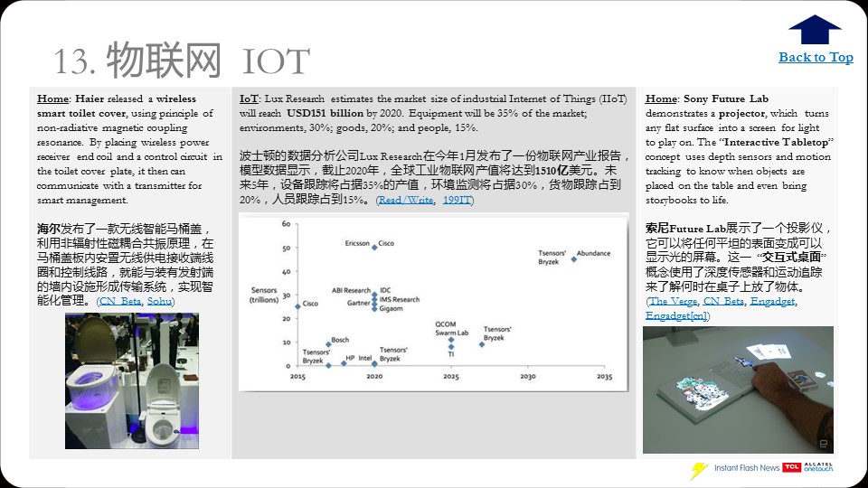Click the 'Gigaom' chart label

(x=391, y=308)
